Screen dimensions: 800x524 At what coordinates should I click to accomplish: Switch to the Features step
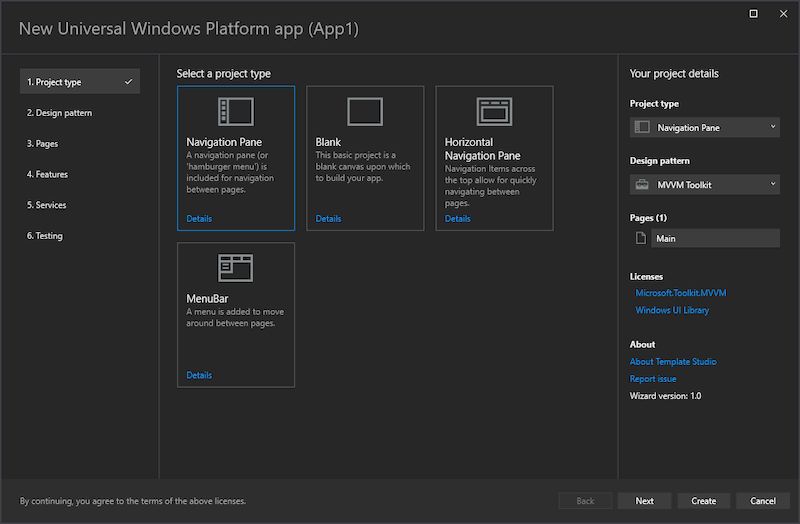[x=47, y=175]
